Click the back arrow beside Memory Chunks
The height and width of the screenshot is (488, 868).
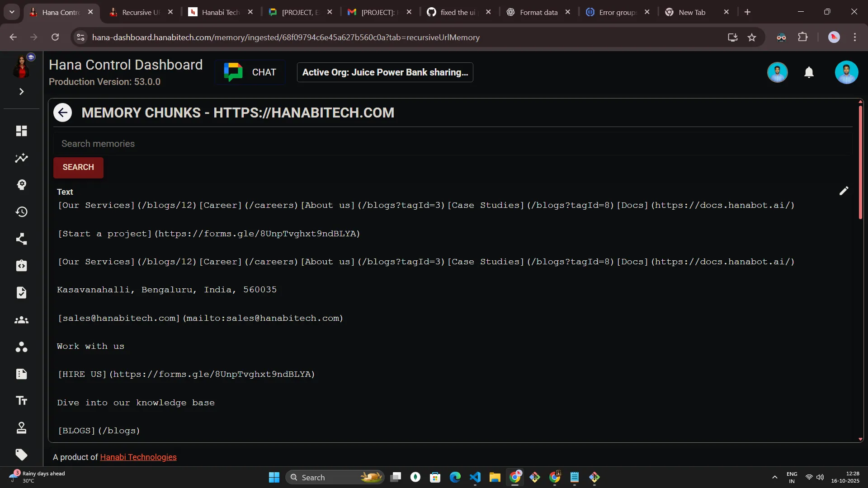pyautogui.click(x=62, y=113)
